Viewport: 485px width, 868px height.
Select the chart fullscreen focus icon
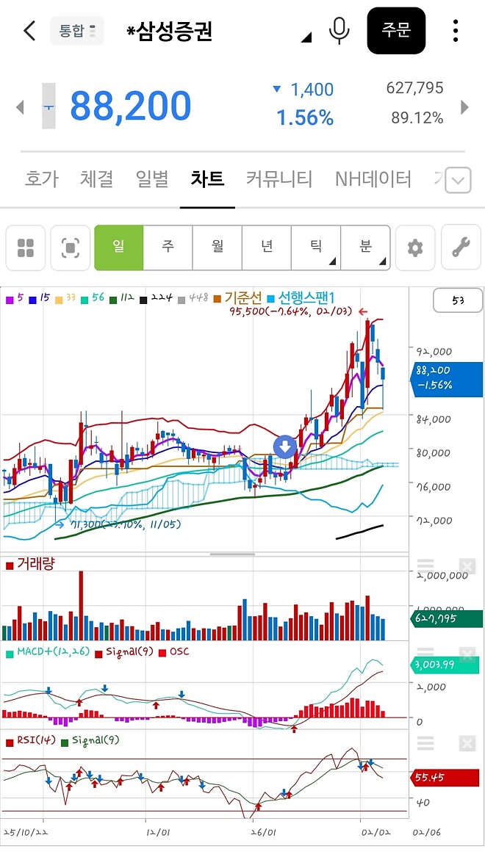point(70,247)
